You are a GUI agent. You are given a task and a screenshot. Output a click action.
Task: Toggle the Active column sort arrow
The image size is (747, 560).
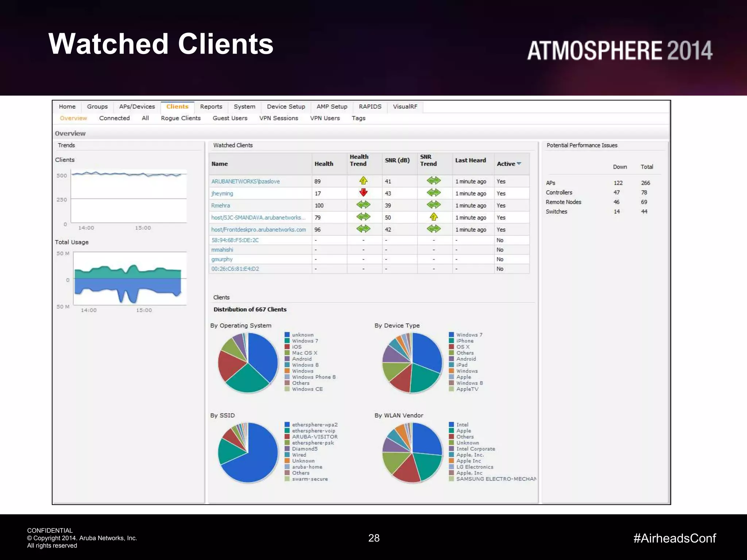(519, 164)
